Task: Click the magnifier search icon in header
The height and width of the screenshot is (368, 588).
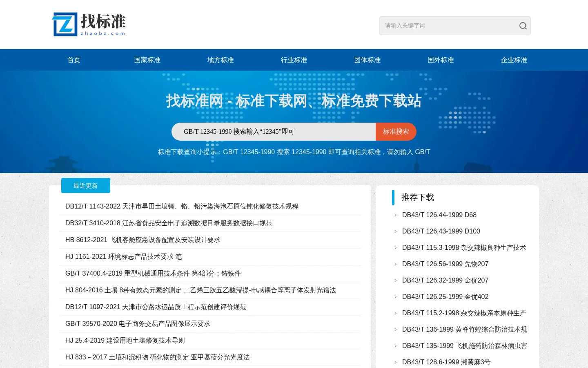Action: (523, 26)
